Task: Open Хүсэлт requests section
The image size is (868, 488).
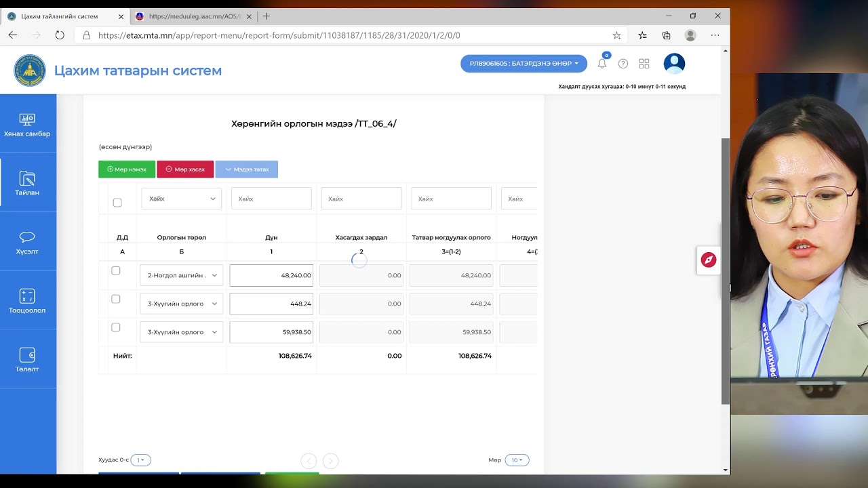Action: pyautogui.click(x=27, y=243)
